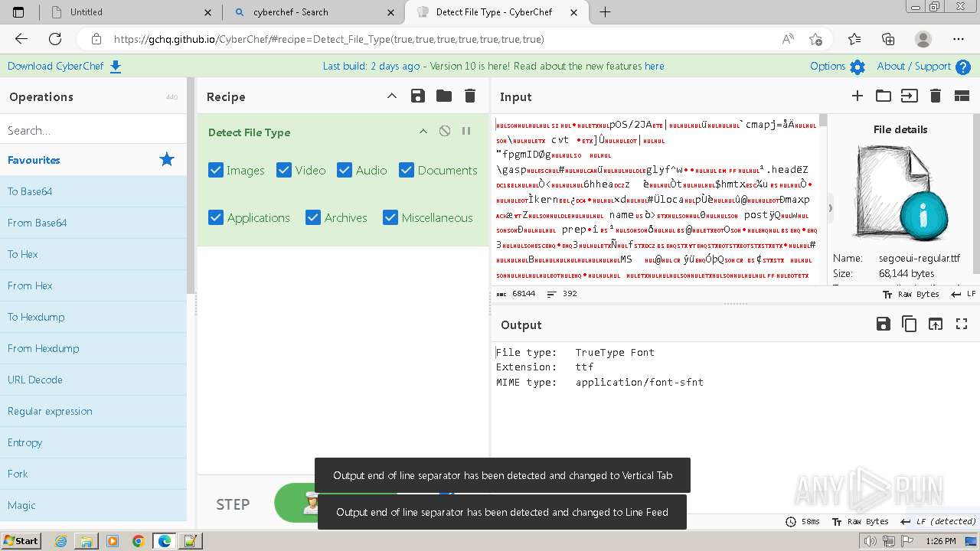Reset the pane layout
980x551 pixels.
click(962, 96)
